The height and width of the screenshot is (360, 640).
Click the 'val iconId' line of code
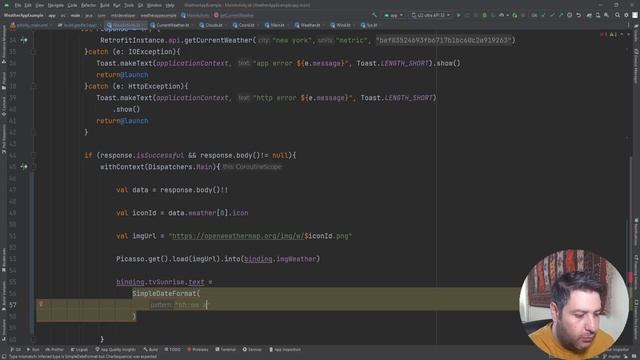[x=182, y=213]
